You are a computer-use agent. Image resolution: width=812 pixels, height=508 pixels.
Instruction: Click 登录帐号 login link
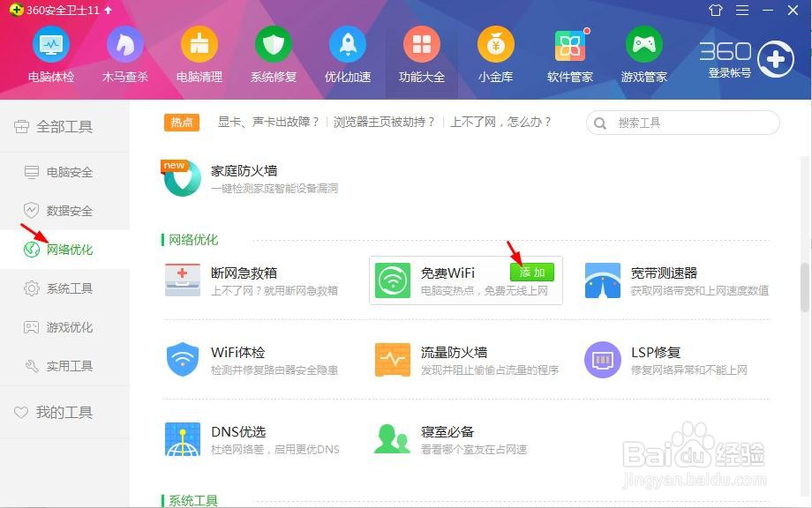pyautogui.click(x=729, y=73)
